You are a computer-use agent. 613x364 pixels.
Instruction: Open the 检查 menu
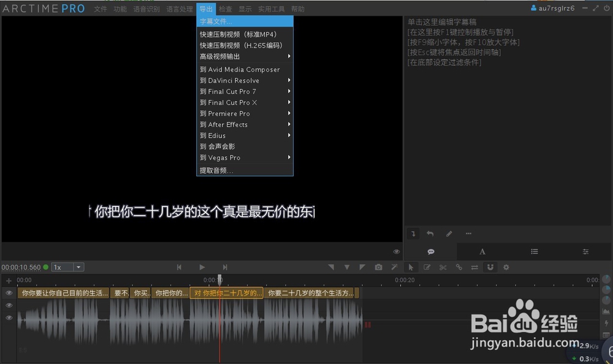coord(225,9)
